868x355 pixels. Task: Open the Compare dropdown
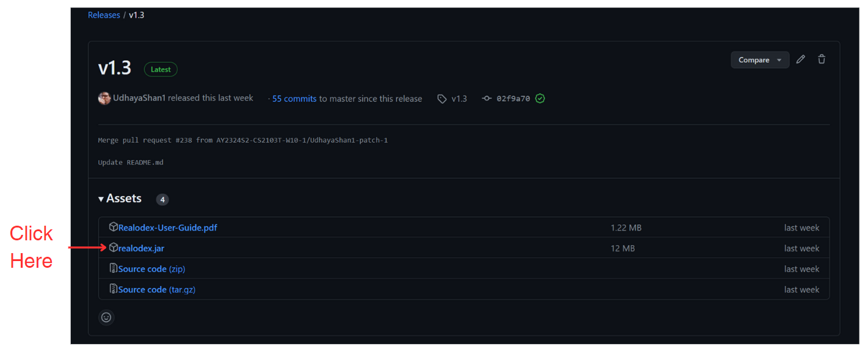point(759,60)
